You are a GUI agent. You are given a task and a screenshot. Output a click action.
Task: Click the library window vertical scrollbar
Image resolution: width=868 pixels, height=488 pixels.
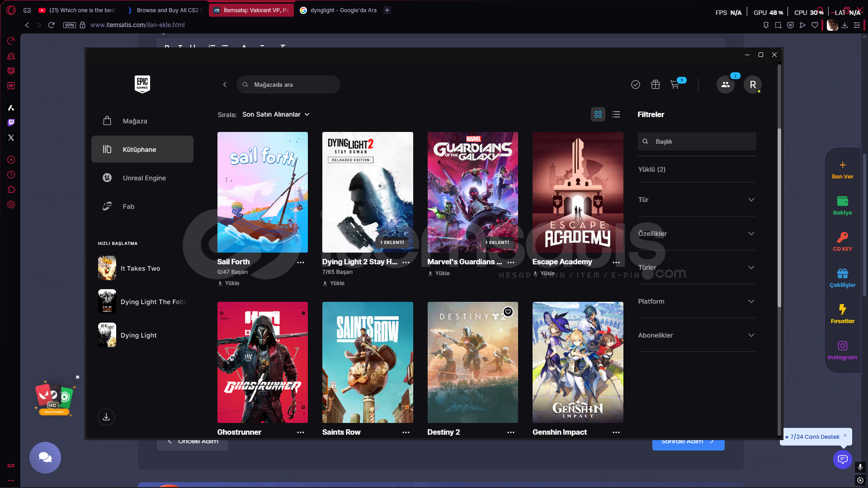779,217
